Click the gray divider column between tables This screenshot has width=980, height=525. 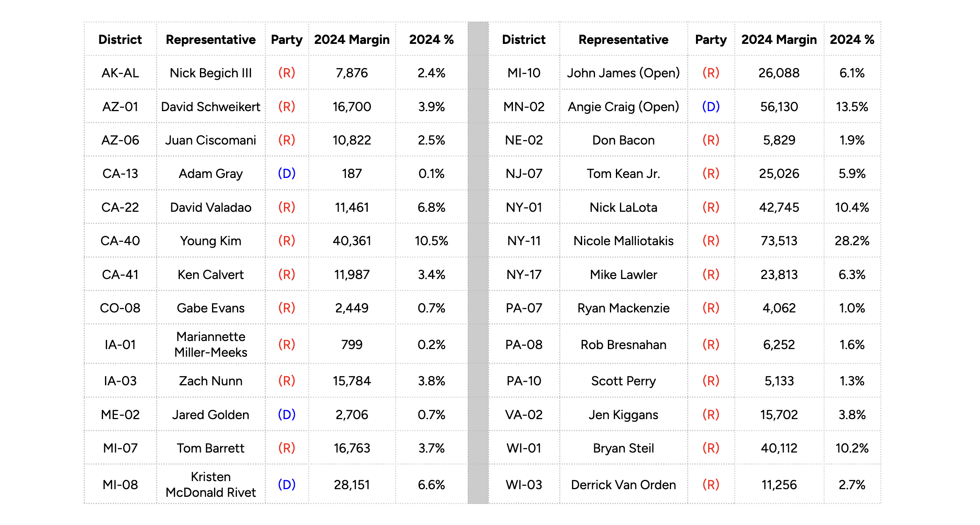click(x=478, y=262)
